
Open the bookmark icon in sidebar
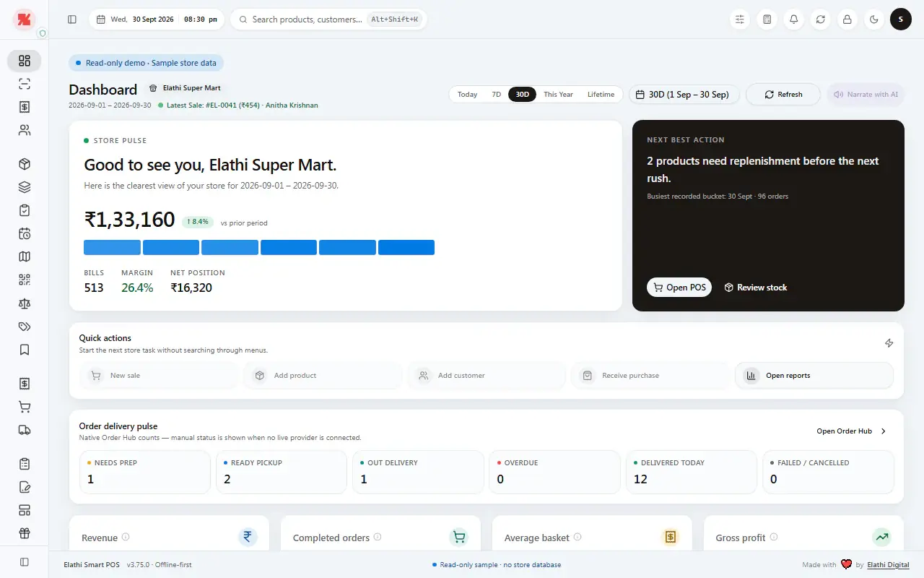tap(25, 350)
